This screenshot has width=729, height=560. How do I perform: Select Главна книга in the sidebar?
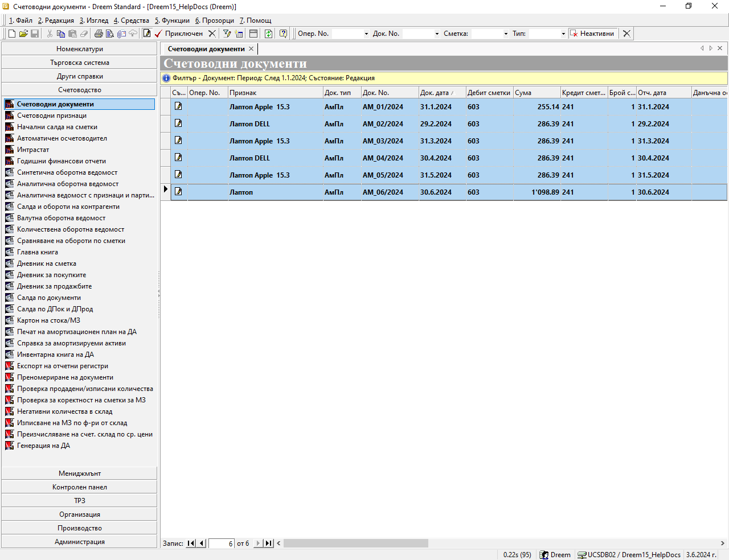tap(37, 252)
